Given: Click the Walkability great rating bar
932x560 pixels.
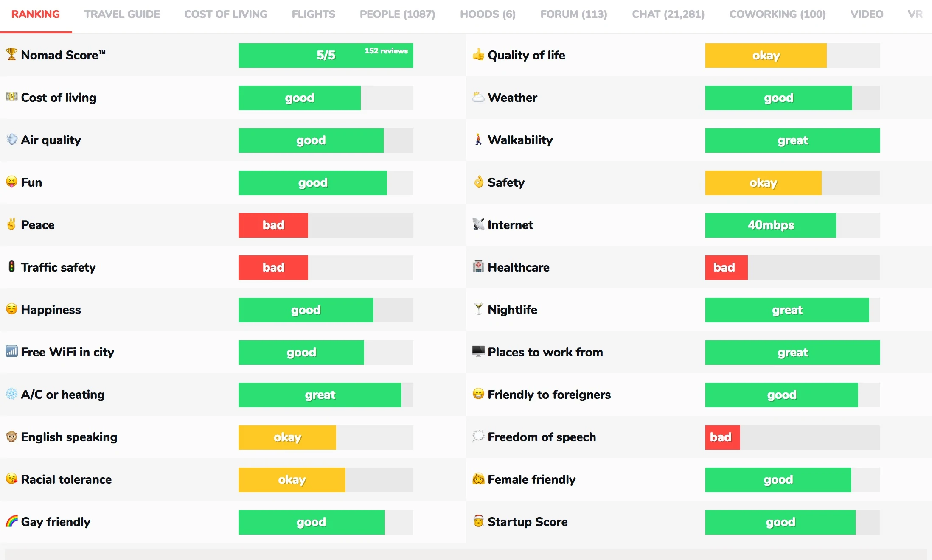Looking at the screenshot, I should 792,140.
